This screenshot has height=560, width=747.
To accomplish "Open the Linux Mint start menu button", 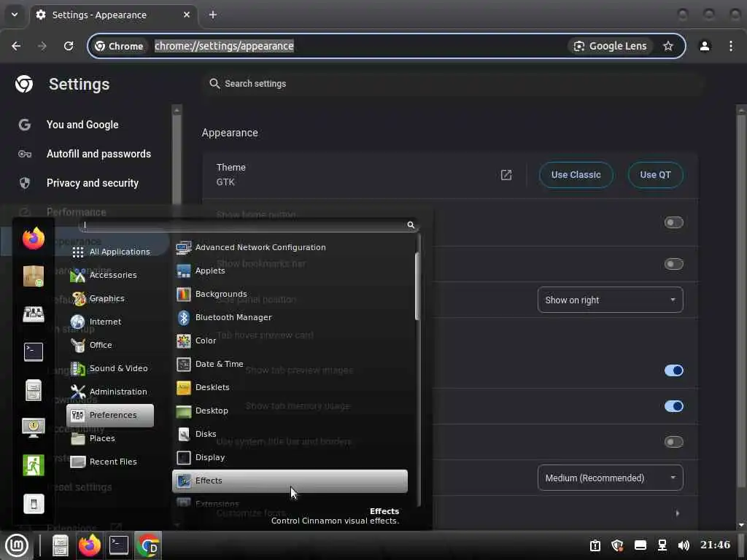I will pos(17,545).
